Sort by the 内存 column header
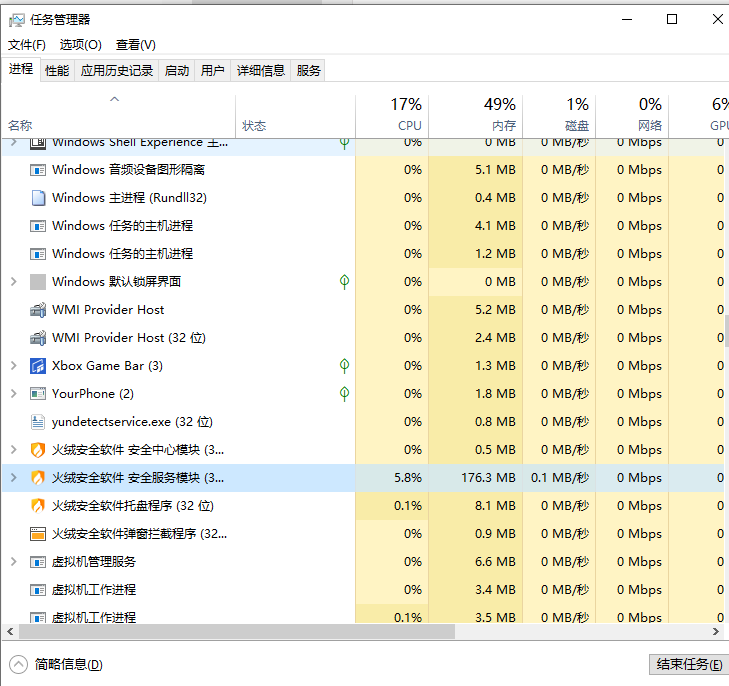The width and height of the screenshot is (729, 686). 476,116
